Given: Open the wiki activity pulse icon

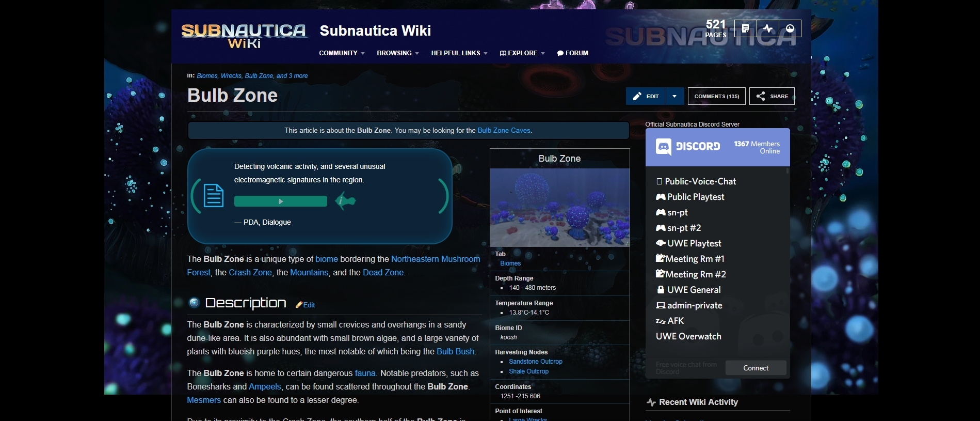Looking at the screenshot, I should (x=768, y=28).
